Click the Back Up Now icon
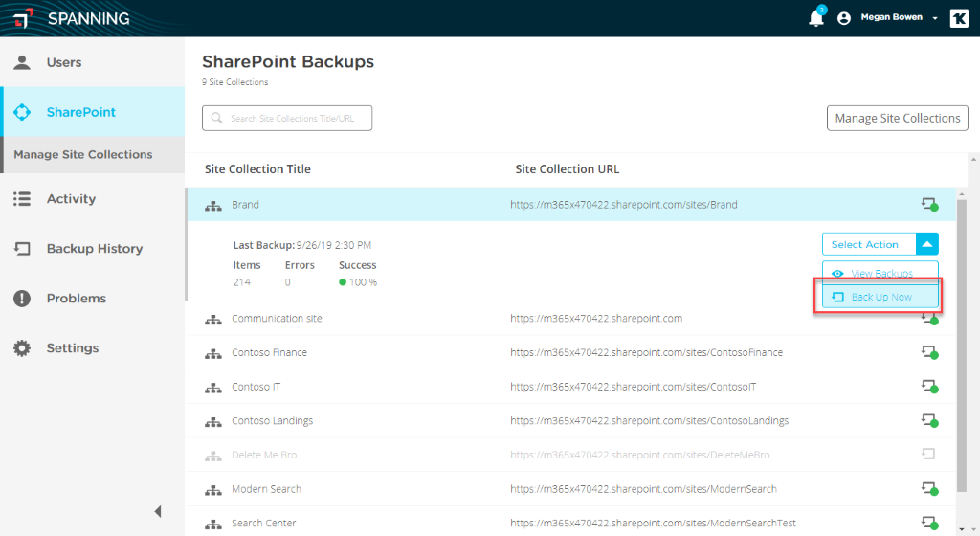 pyautogui.click(x=837, y=297)
